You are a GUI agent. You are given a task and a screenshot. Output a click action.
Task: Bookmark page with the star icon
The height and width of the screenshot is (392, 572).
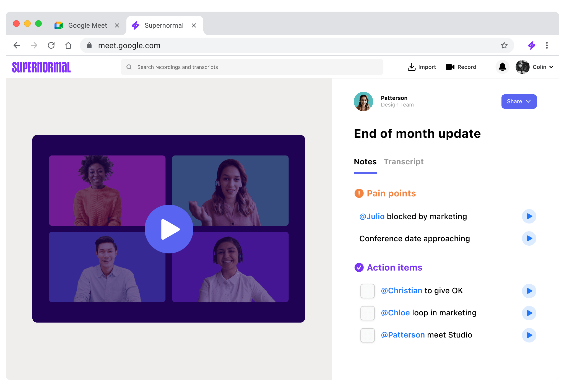click(x=504, y=45)
